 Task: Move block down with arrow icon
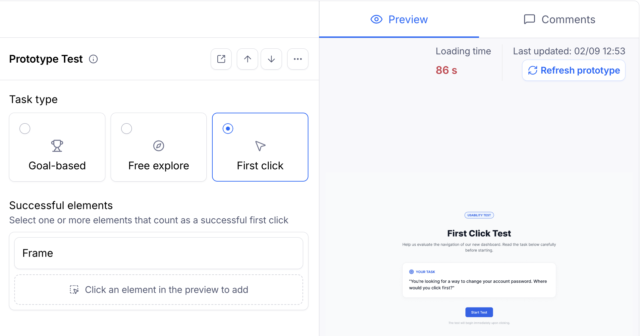click(271, 59)
